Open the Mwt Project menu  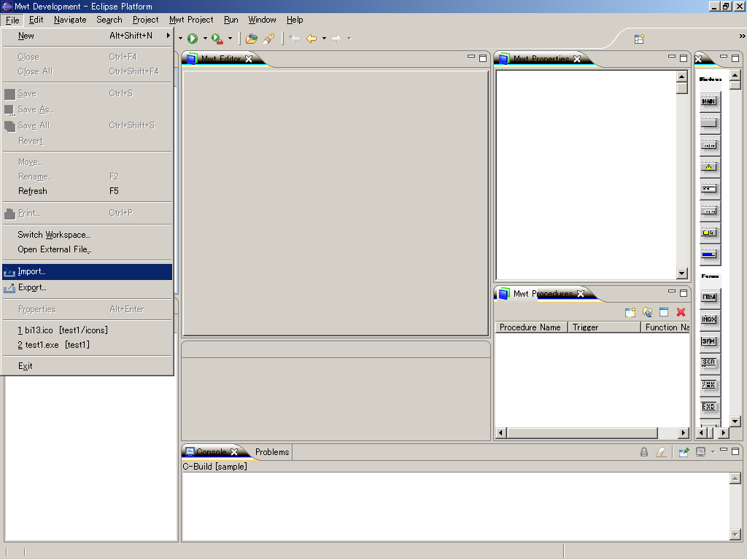[x=191, y=20]
